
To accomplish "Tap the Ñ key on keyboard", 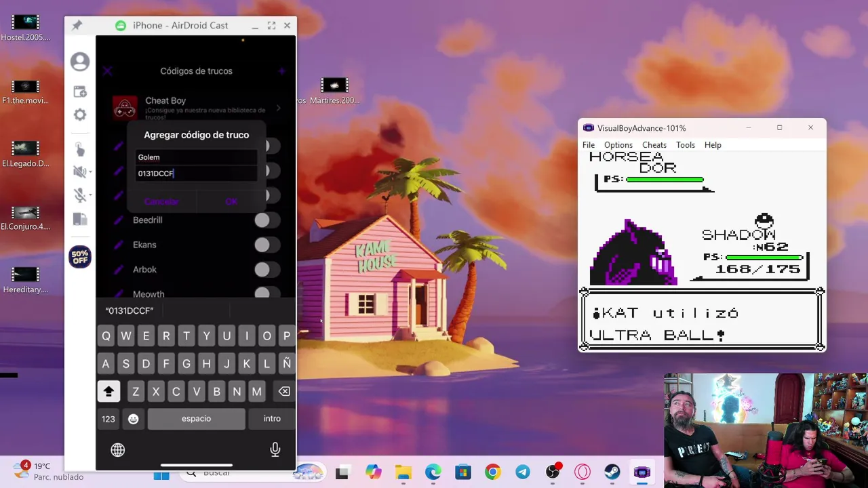I will 287,364.
